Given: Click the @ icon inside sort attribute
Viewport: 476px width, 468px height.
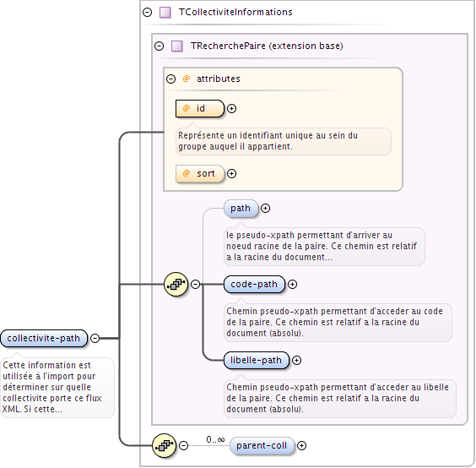Looking at the screenshot, I should (x=186, y=173).
